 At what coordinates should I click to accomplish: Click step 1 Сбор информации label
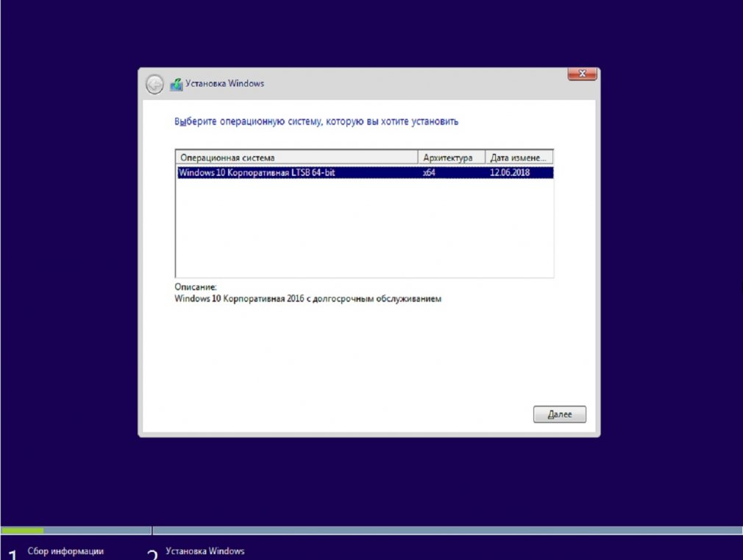click(x=65, y=551)
